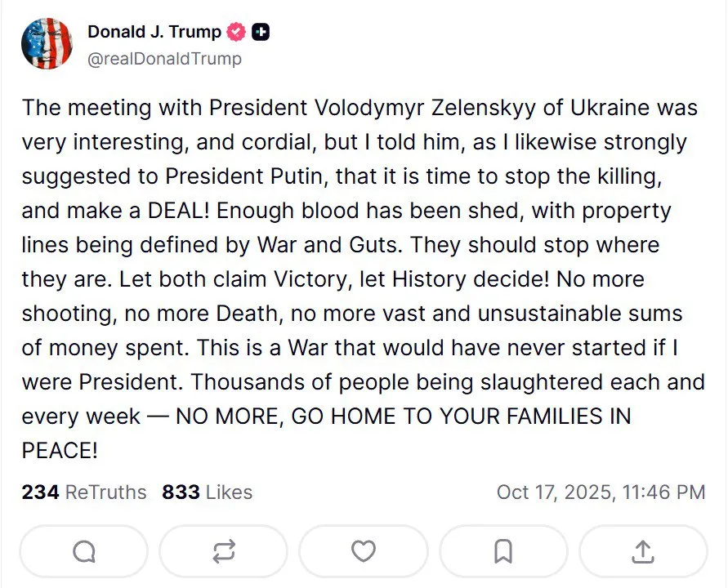Click the "PEACE!" final line of the post
This screenshot has width=728, height=588.
pos(60,451)
